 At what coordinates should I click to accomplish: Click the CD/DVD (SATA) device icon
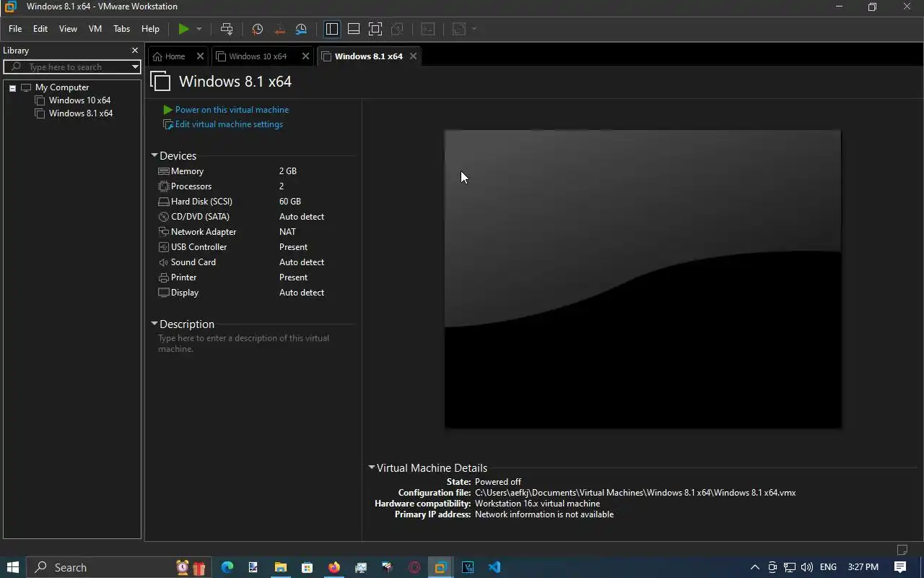coord(164,217)
